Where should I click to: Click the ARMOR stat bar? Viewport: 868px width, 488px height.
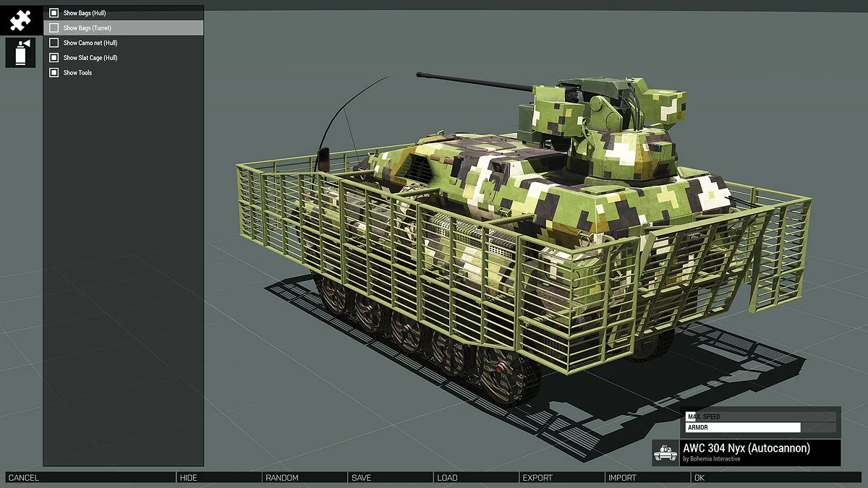(741, 427)
